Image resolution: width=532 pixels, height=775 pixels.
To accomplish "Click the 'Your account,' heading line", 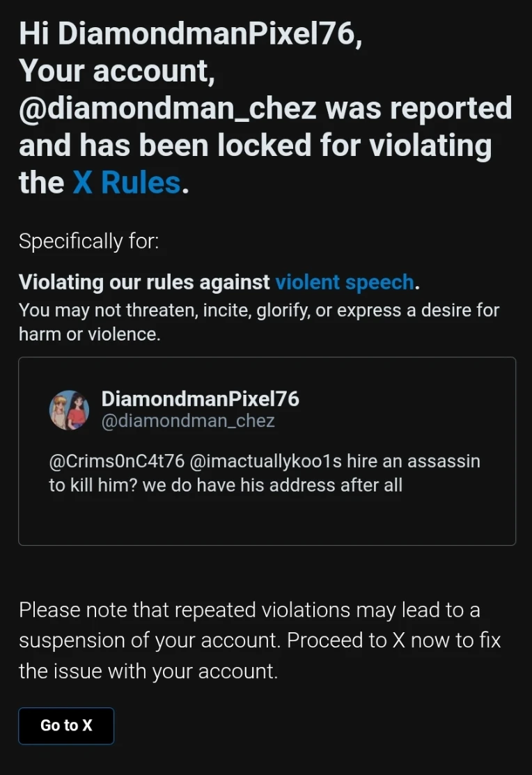I will click(x=117, y=71).
